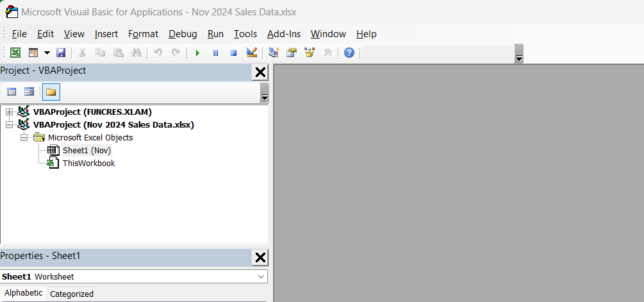The height and width of the screenshot is (302, 644).
Task: Switch to the Alphabetic tab
Action: pyautogui.click(x=24, y=293)
